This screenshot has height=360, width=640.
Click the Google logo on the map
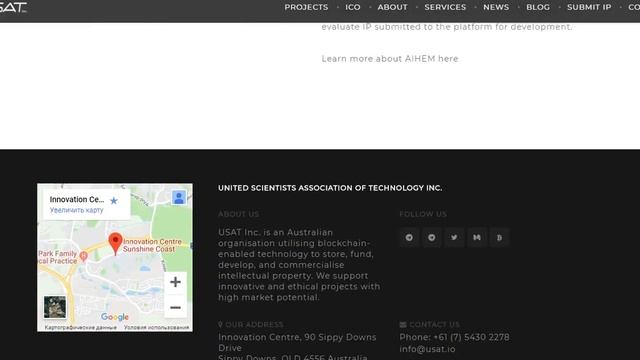point(115,317)
